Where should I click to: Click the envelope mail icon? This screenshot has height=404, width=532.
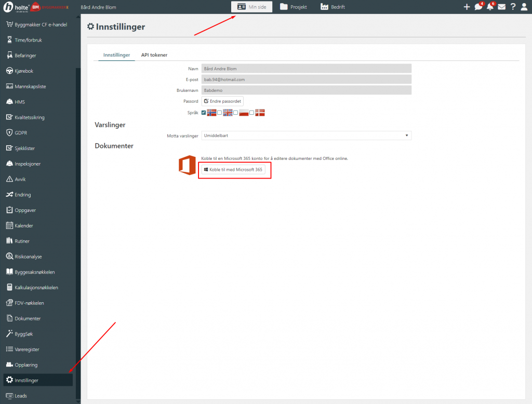coord(501,7)
